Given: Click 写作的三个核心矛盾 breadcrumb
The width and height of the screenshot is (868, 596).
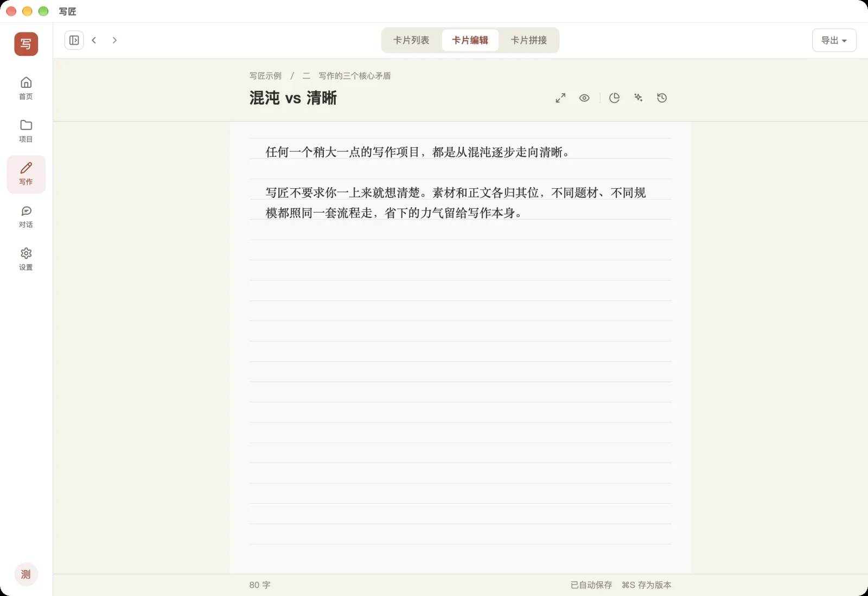Looking at the screenshot, I should [354, 76].
